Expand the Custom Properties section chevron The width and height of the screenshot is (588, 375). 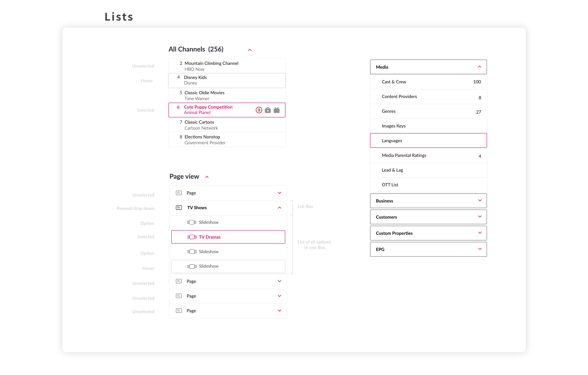[x=480, y=233]
